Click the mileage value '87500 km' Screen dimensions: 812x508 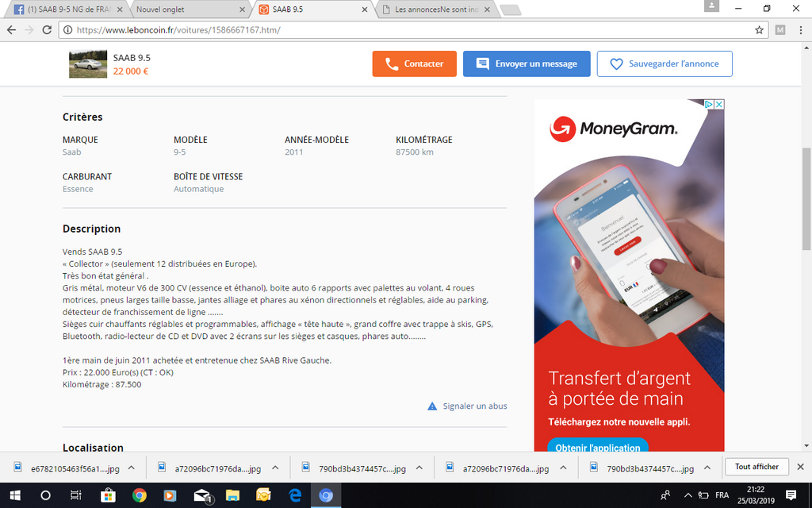pyautogui.click(x=415, y=152)
